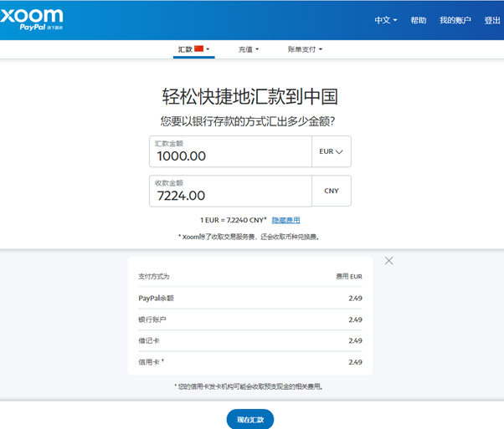Click the 汇款金额 input field showing 1000.00
This screenshot has height=429, width=504.
230,151
